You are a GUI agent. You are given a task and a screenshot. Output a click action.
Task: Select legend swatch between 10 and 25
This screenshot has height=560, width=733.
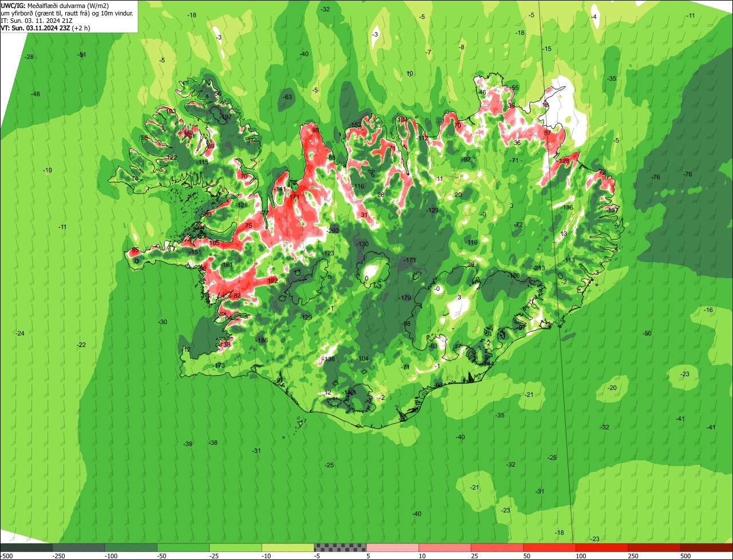click(445, 547)
